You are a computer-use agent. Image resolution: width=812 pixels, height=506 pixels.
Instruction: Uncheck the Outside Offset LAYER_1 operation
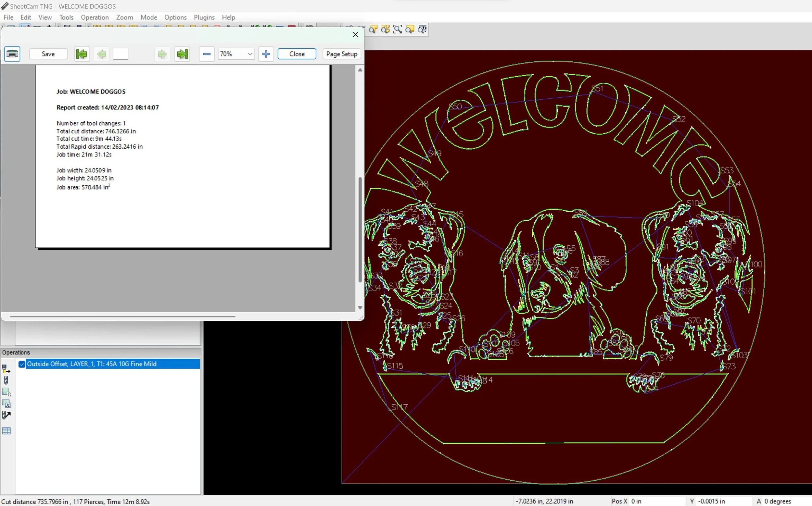point(22,364)
